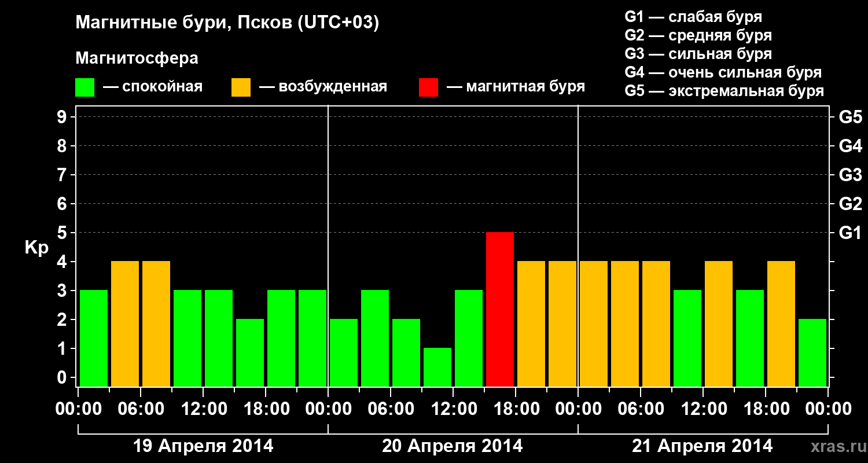Click the 12:00–15:00 green bar on 20 April
This screenshot has height=463, width=868.
(x=469, y=338)
